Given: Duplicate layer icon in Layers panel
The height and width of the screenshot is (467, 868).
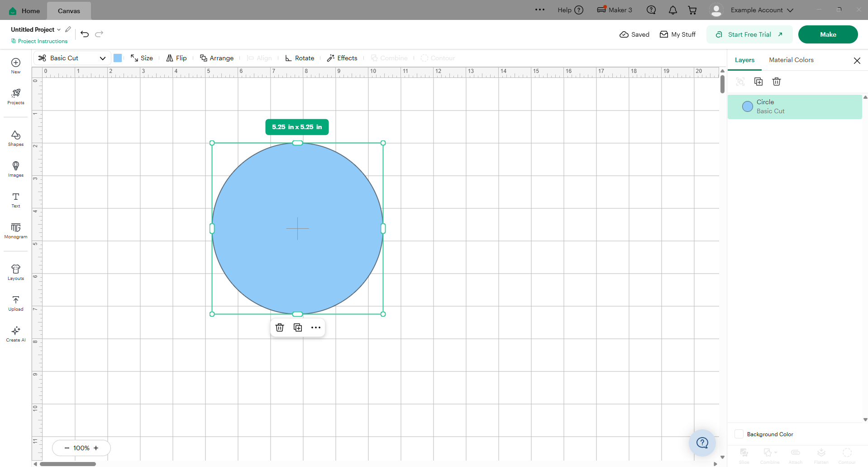Looking at the screenshot, I should pos(758,82).
